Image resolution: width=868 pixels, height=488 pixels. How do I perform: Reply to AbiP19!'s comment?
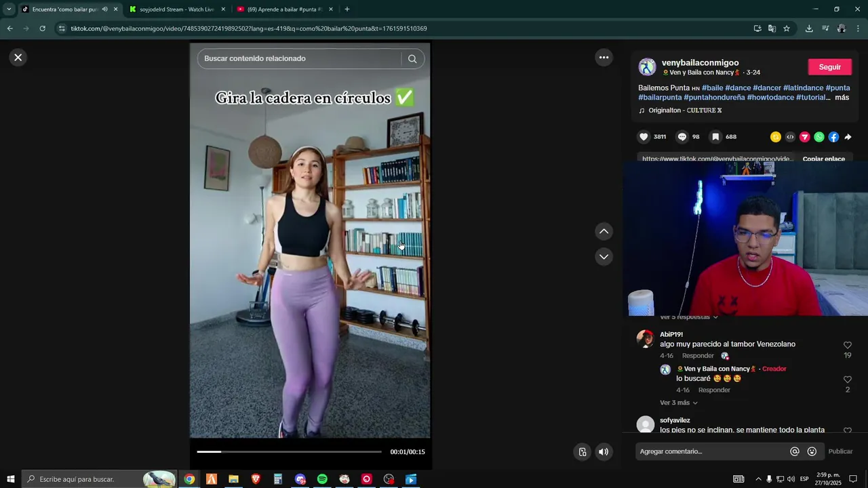(698, 356)
